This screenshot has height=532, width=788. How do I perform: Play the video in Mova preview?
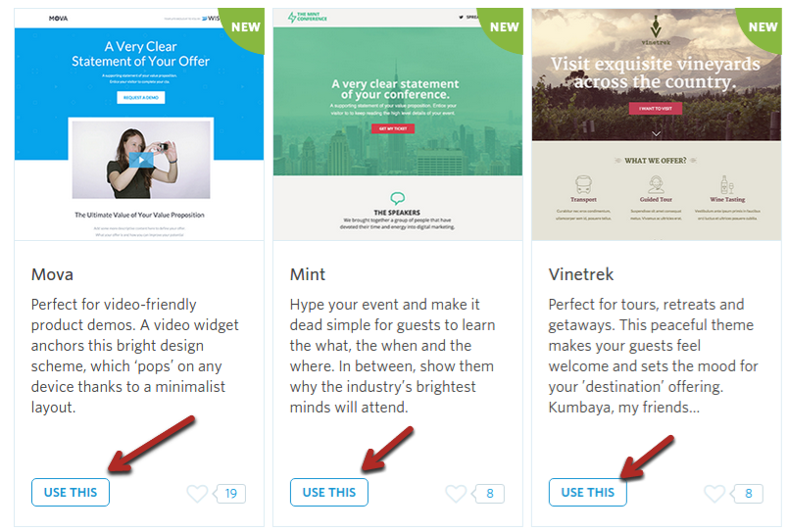click(141, 160)
